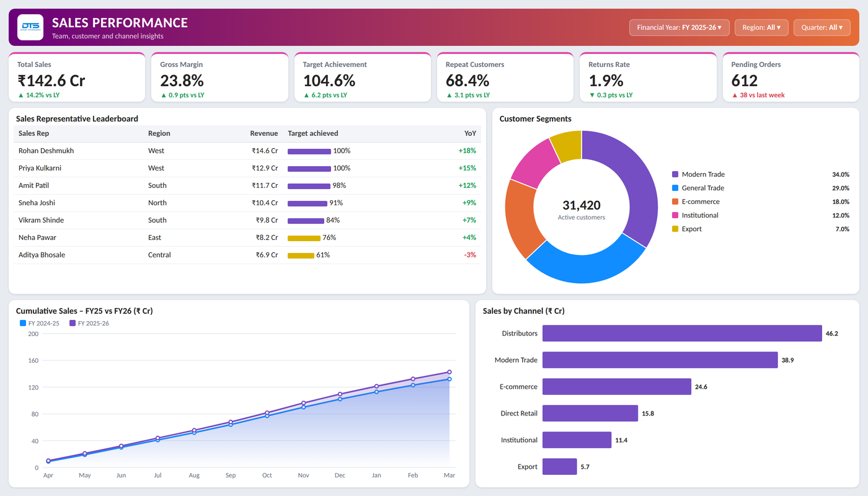
Task: Sort the leaderboard by Region column header
Action: [x=159, y=133]
